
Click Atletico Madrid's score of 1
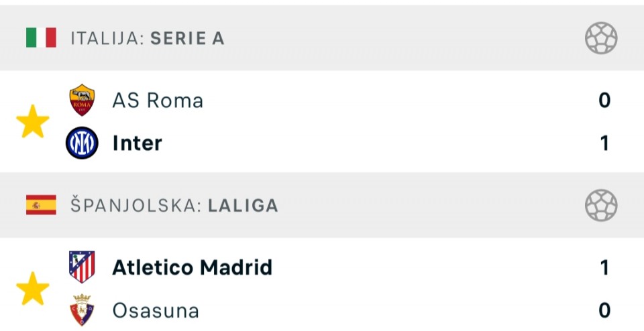[x=604, y=267]
